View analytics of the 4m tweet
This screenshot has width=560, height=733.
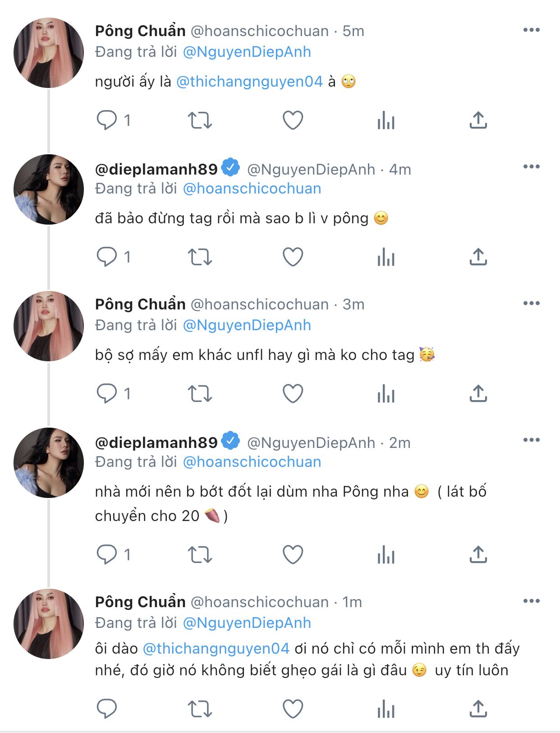[x=386, y=257]
